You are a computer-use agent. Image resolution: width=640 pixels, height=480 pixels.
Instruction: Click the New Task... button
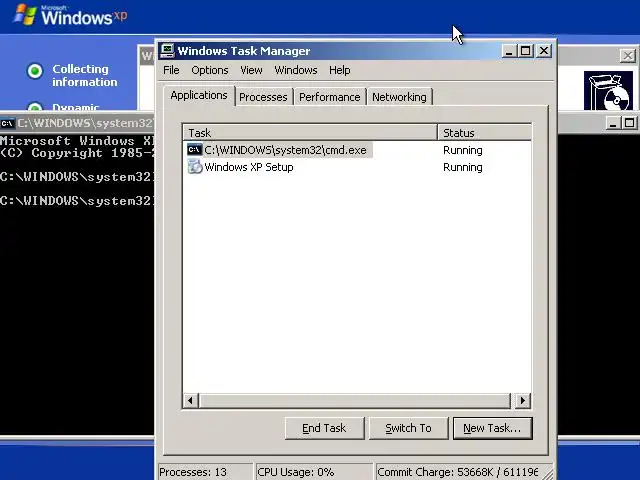tap(493, 428)
